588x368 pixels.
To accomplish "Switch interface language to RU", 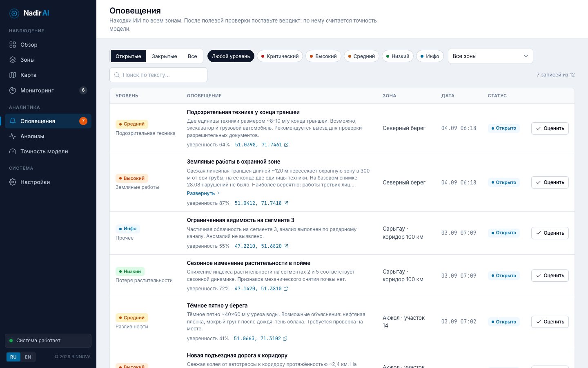I will tap(13, 357).
